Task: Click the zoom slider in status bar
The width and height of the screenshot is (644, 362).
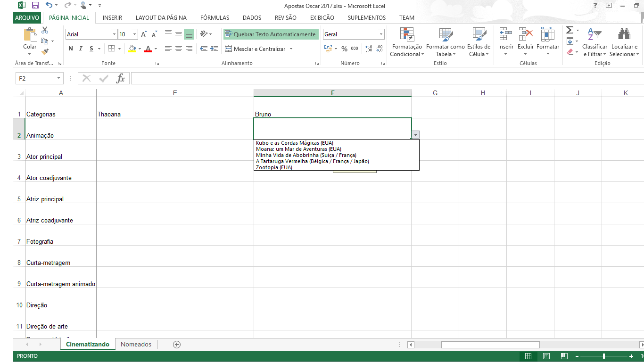Action: click(604, 356)
